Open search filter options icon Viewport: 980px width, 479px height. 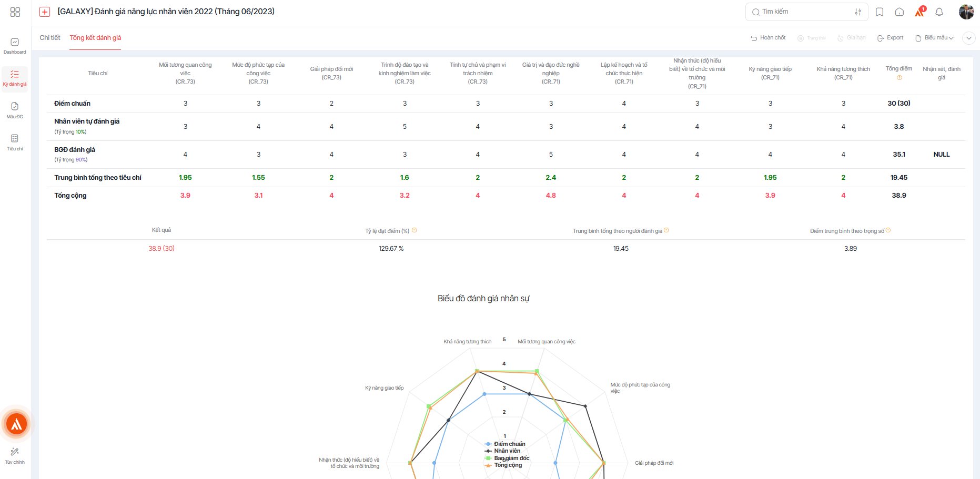858,12
